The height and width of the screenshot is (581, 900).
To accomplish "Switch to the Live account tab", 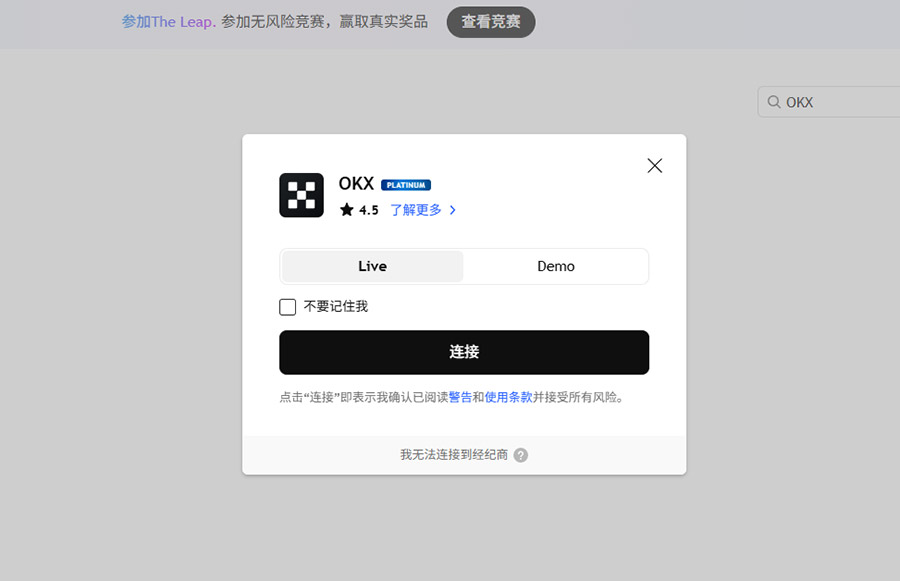I will pyautogui.click(x=371, y=266).
